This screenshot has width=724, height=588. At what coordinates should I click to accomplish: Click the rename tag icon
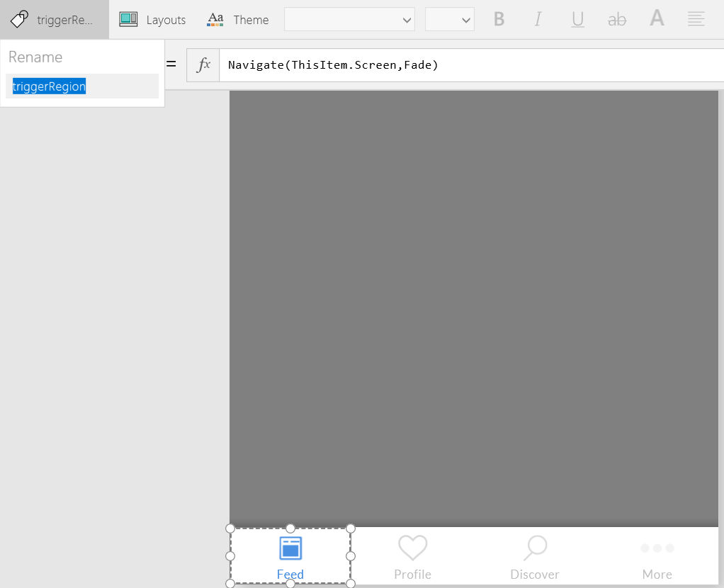[20, 19]
